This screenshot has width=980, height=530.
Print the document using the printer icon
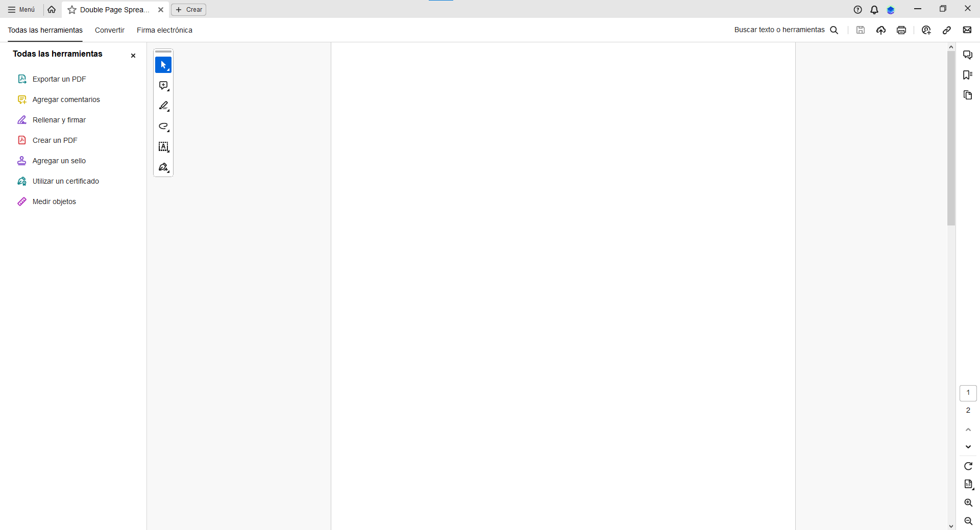click(901, 30)
